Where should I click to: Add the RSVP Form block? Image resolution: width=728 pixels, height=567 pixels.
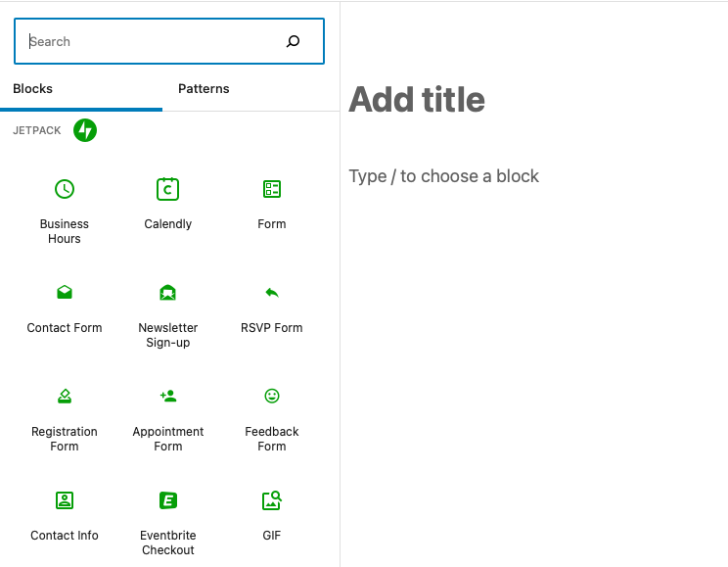point(272,307)
